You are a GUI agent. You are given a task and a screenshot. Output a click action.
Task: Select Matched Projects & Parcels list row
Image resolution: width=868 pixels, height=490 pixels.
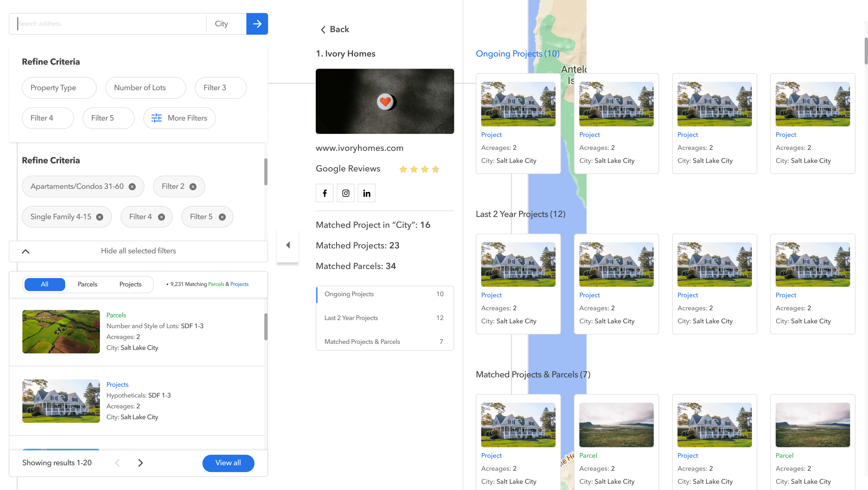[385, 341]
